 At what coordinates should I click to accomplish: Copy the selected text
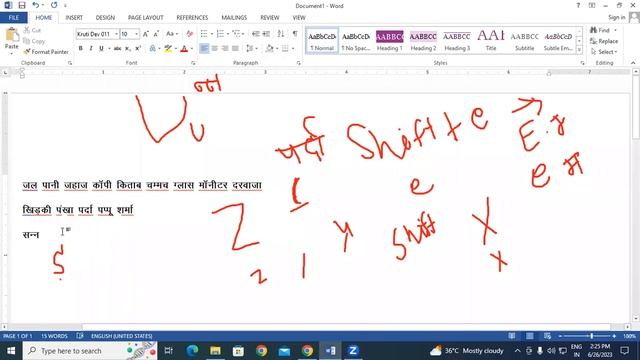tap(34, 41)
